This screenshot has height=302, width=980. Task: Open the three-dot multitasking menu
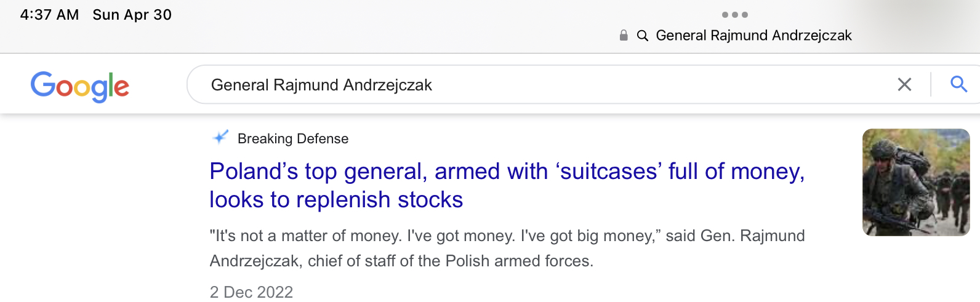pos(734,15)
